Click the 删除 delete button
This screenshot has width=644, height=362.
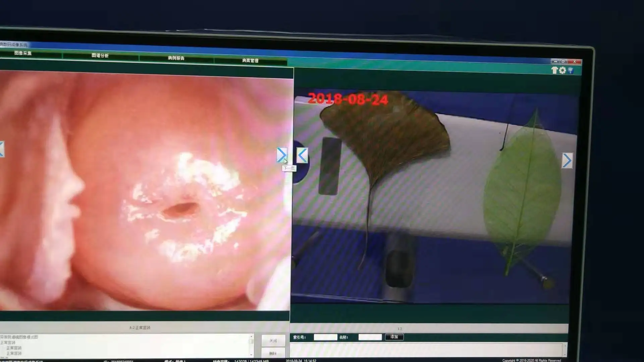point(273,353)
